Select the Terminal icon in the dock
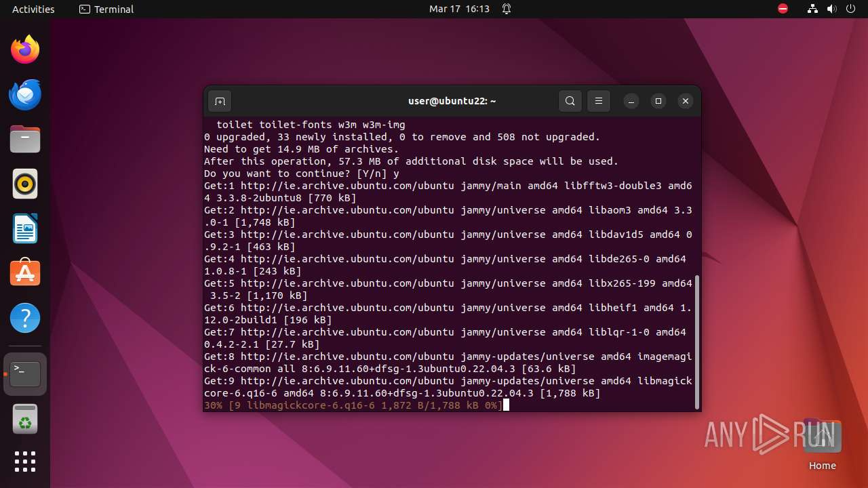This screenshot has height=488, width=868. (x=25, y=374)
